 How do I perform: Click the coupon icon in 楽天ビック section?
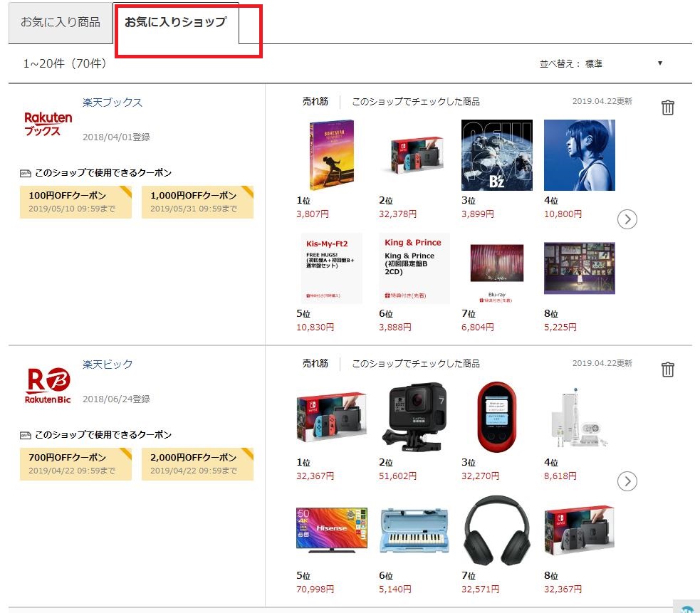click(26, 435)
